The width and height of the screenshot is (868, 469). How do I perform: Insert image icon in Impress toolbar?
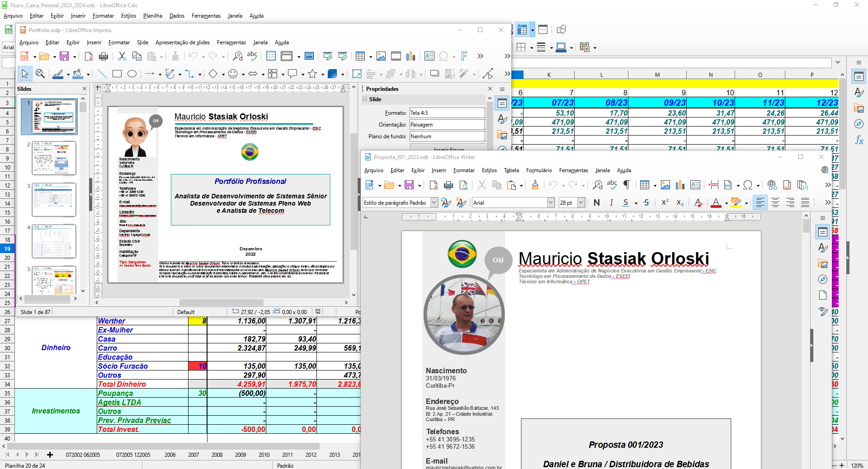pyautogui.click(x=381, y=56)
